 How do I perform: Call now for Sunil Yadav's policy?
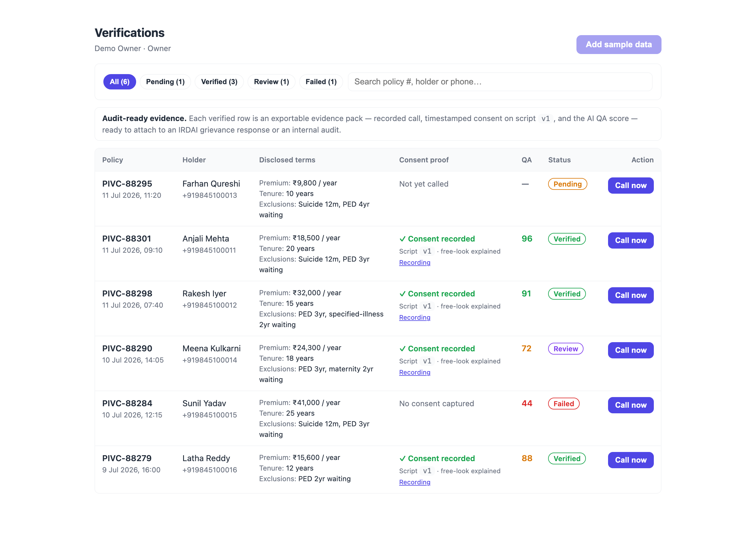[630, 405]
